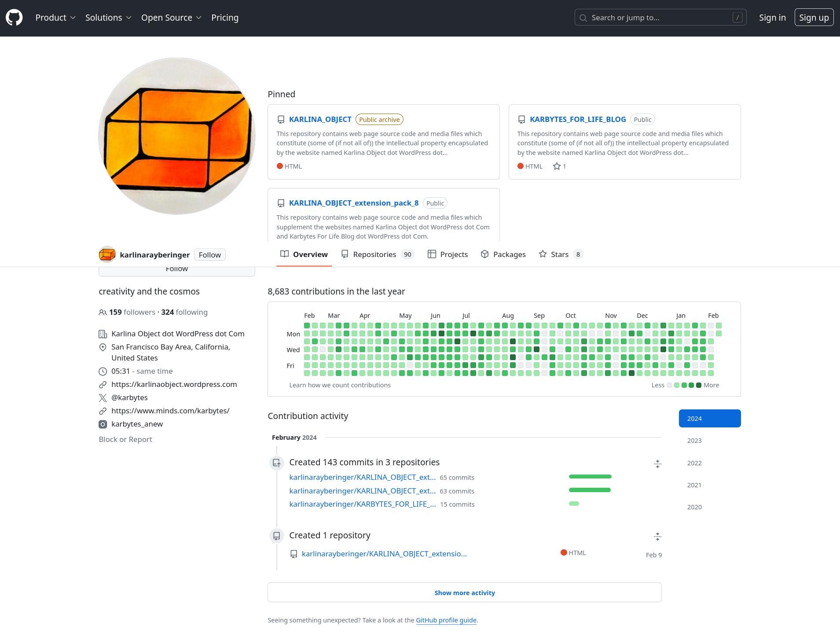Click the organization building icon

pos(103,334)
